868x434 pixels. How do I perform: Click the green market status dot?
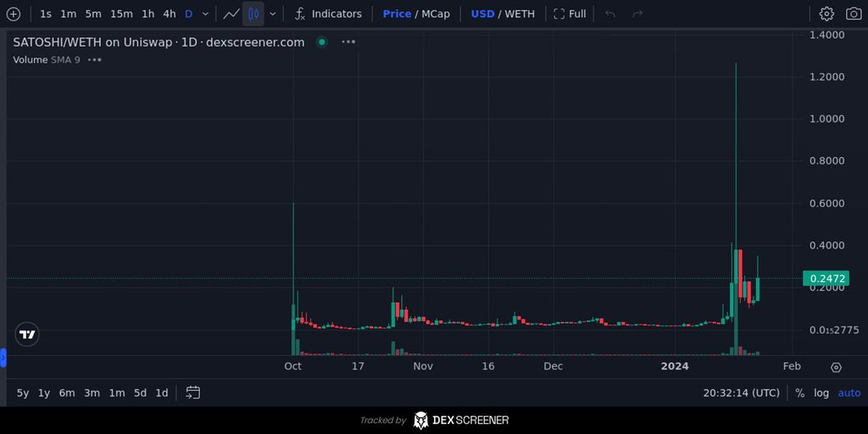321,42
